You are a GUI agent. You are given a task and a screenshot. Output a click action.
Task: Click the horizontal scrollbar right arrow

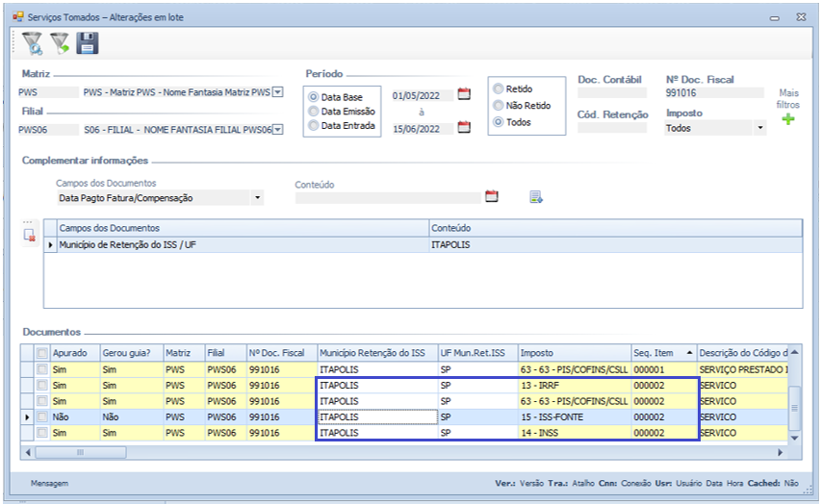pos(781,452)
